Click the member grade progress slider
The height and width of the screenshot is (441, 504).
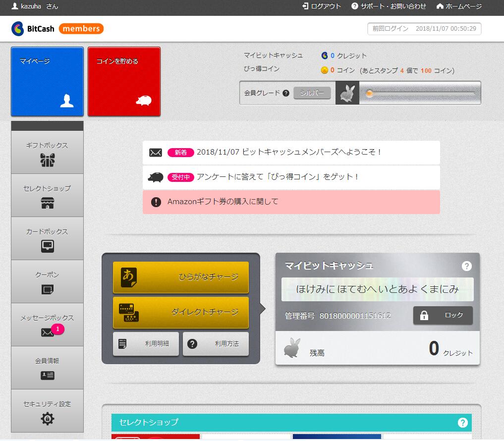(420, 93)
